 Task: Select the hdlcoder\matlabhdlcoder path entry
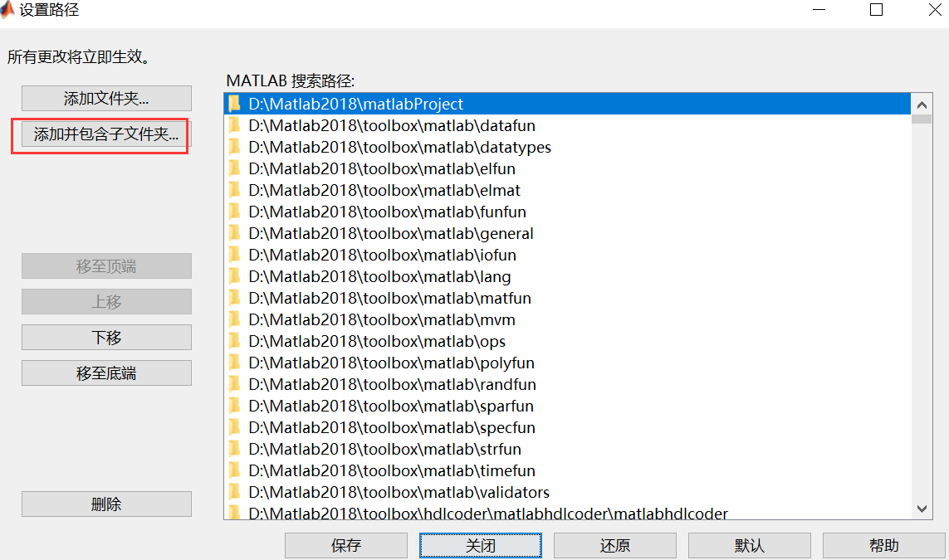coord(567,512)
